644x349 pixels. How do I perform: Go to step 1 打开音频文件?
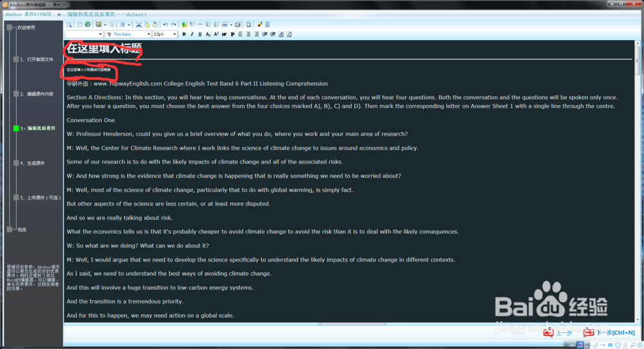[x=37, y=59]
